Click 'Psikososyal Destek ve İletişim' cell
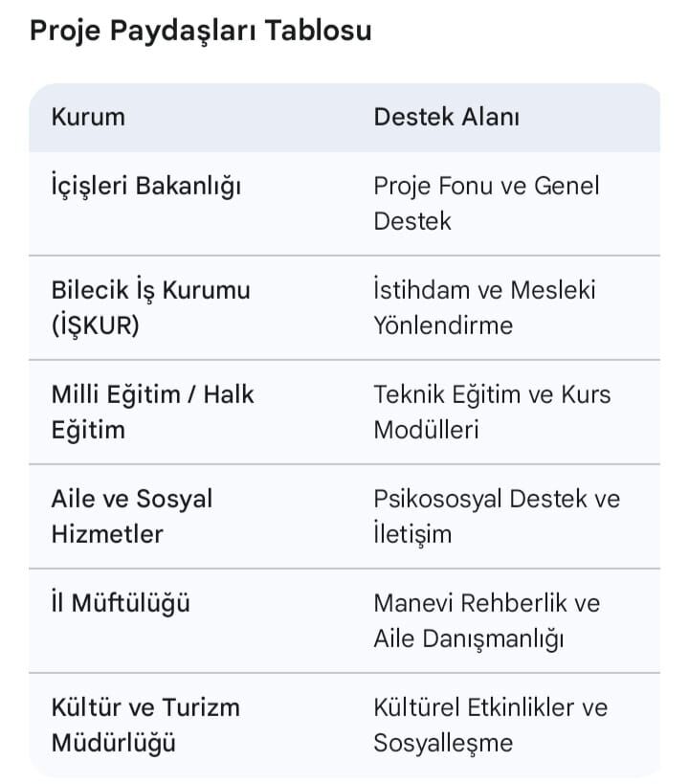The height and width of the screenshot is (784, 689). [x=497, y=516]
